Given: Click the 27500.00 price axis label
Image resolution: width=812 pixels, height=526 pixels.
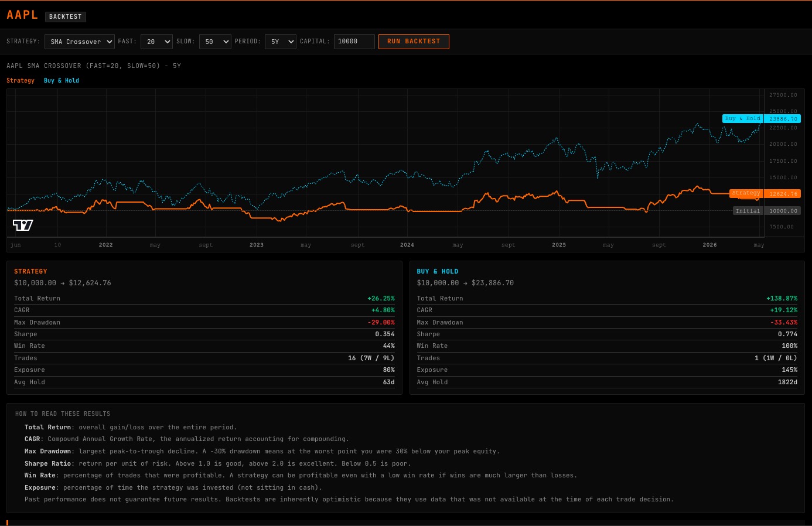Looking at the screenshot, I should 783,95.
